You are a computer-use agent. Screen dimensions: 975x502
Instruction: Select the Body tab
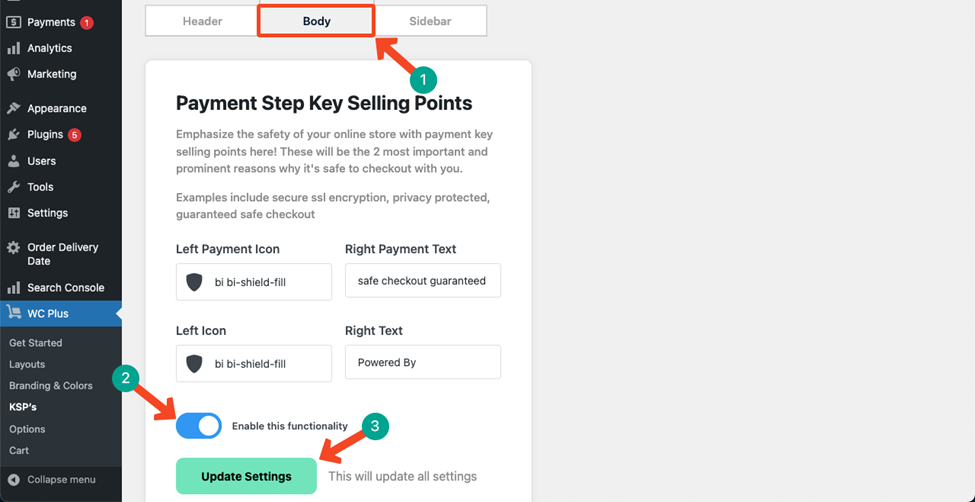317,21
